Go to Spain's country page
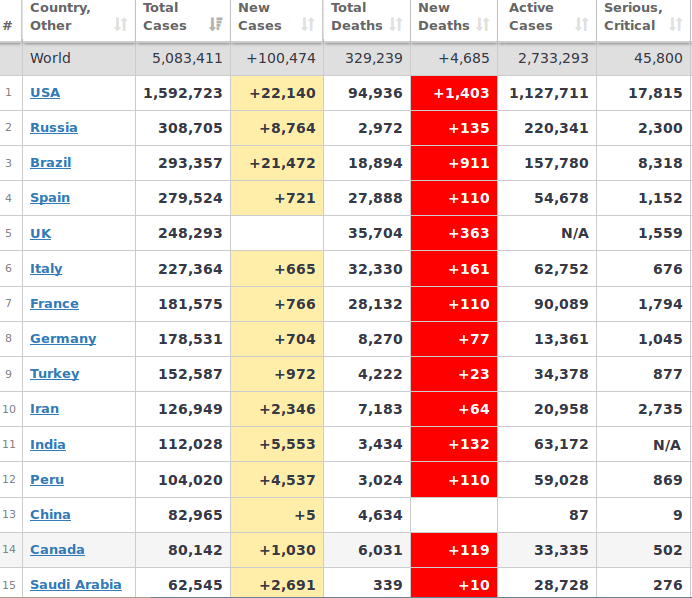 [x=50, y=198]
